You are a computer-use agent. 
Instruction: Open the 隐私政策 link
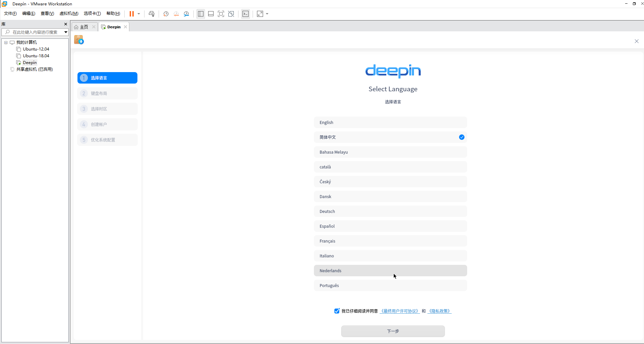pos(440,311)
